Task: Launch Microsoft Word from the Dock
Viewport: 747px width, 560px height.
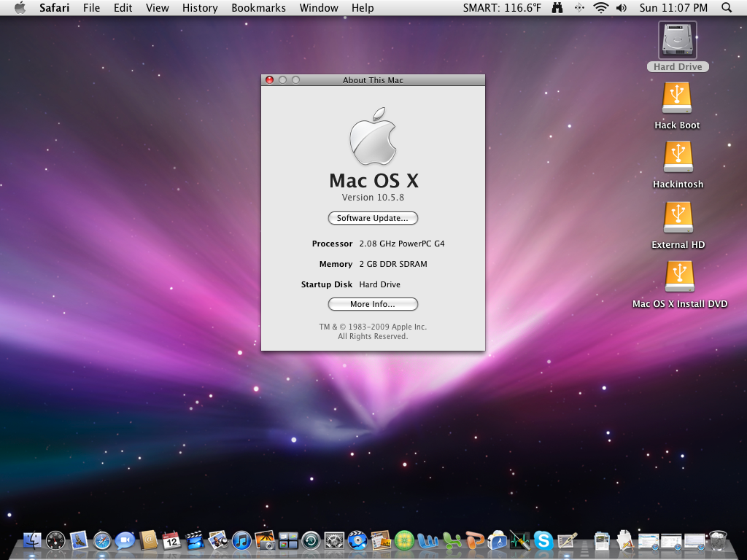Action: (427, 541)
